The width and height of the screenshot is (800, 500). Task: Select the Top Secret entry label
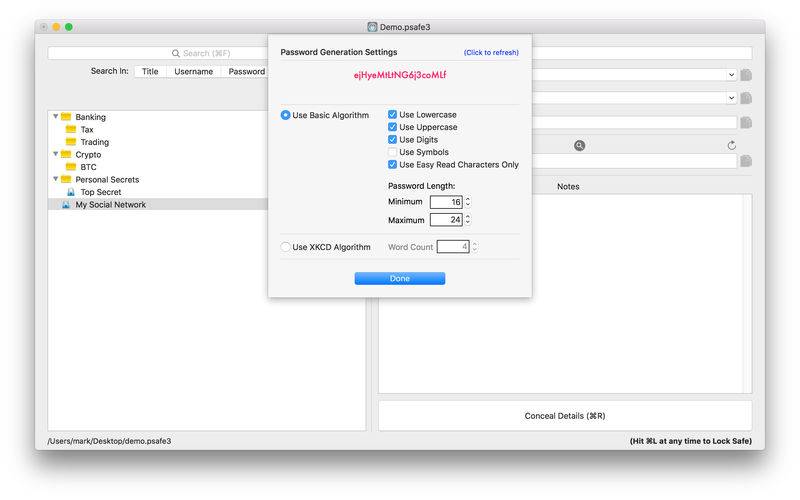[101, 192]
